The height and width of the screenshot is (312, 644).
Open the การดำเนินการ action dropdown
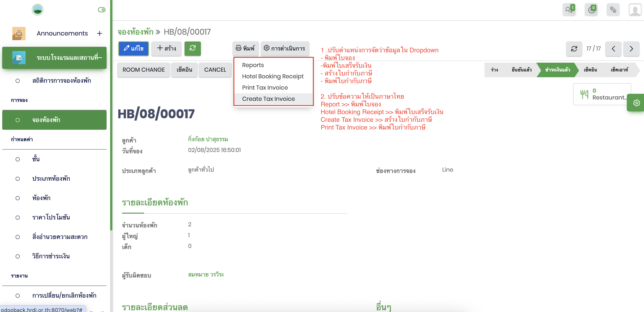pos(285,48)
